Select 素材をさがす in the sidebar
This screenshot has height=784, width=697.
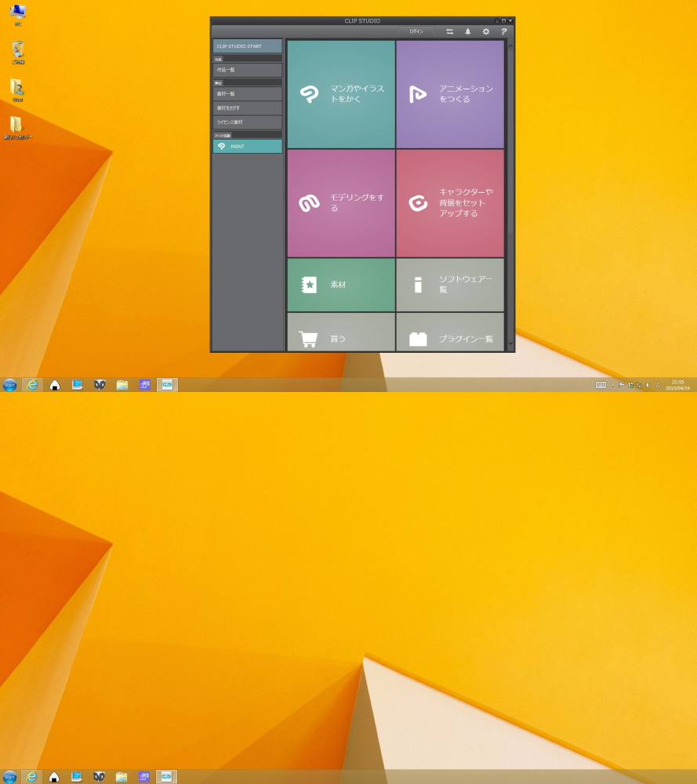pyautogui.click(x=248, y=108)
